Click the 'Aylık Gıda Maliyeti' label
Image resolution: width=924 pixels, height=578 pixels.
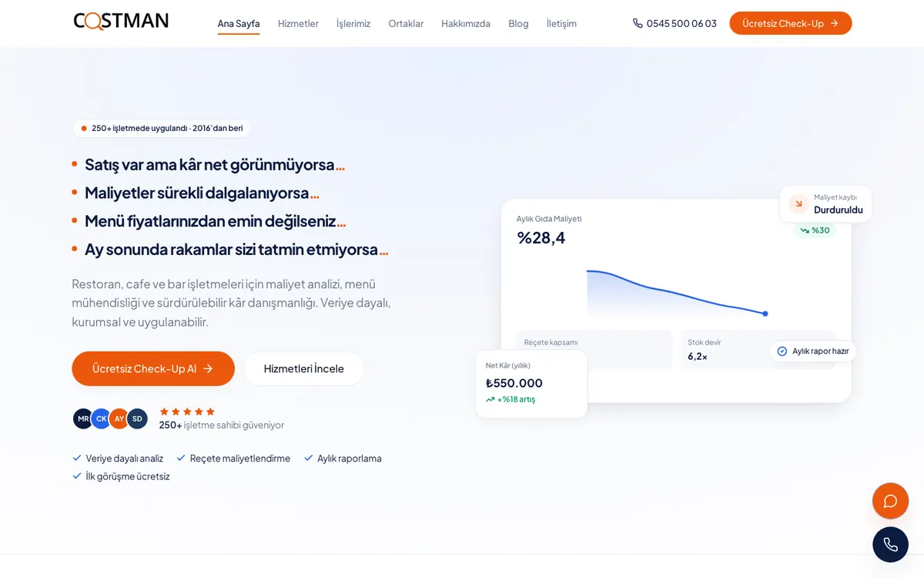point(549,219)
